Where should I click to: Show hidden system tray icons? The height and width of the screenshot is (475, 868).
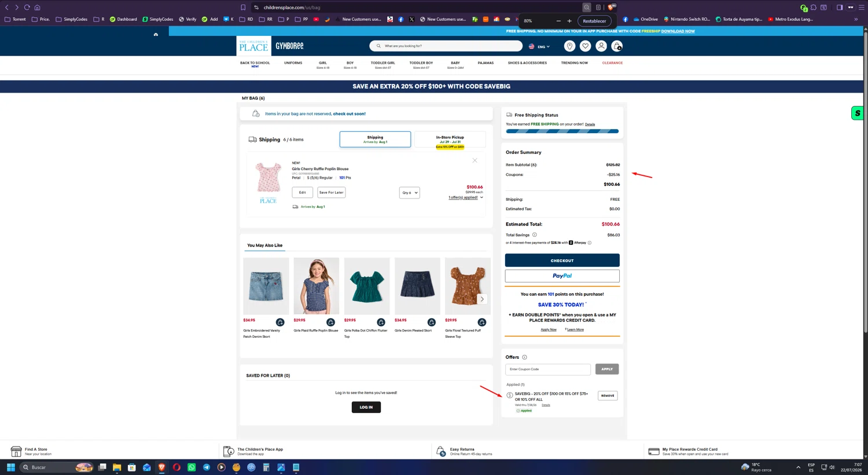tap(798, 467)
